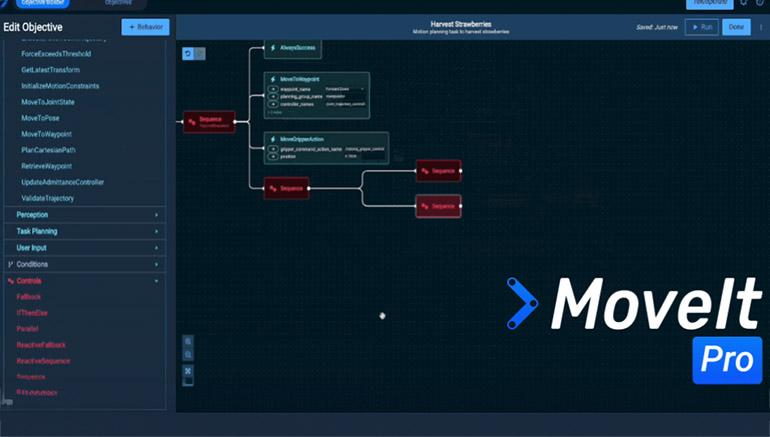Select IfThenElse under Controls
The width and height of the screenshot is (770, 437).
click(x=32, y=313)
